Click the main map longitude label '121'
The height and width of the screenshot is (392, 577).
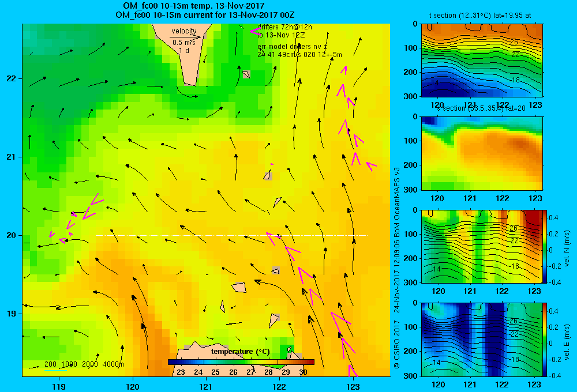click(x=206, y=386)
